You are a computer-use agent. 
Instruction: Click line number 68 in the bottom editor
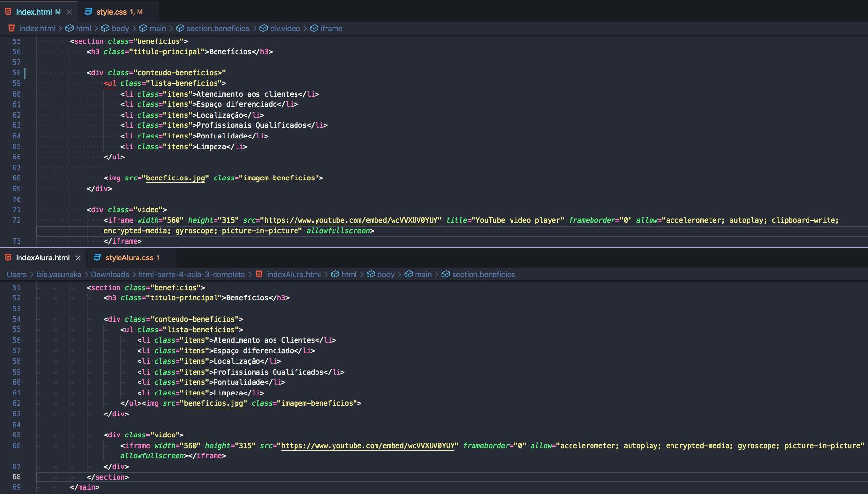(x=17, y=477)
